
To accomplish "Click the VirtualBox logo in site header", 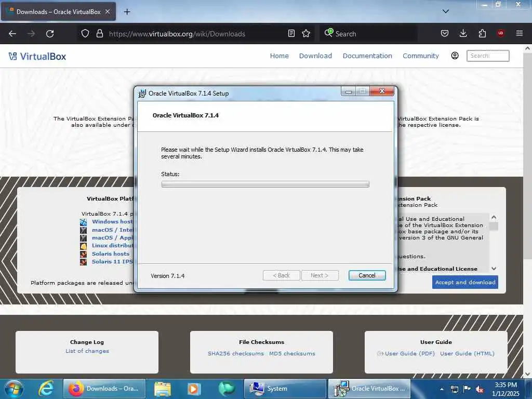I will (x=37, y=56).
